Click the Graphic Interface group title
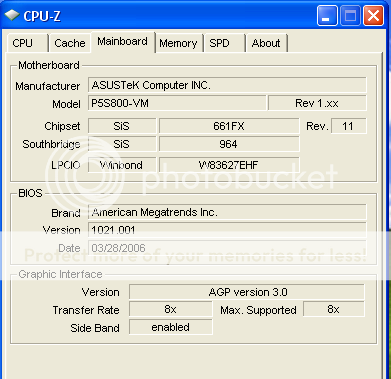391x379 pixels. (60, 274)
